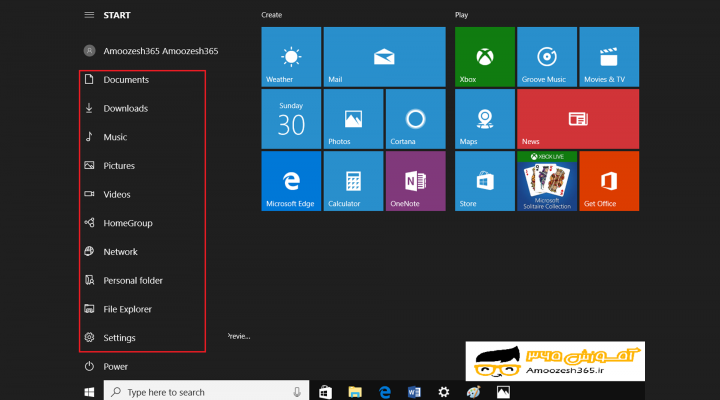Screen dimensions: 720x400
Task: Open the Mail tile
Action: point(384,56)
